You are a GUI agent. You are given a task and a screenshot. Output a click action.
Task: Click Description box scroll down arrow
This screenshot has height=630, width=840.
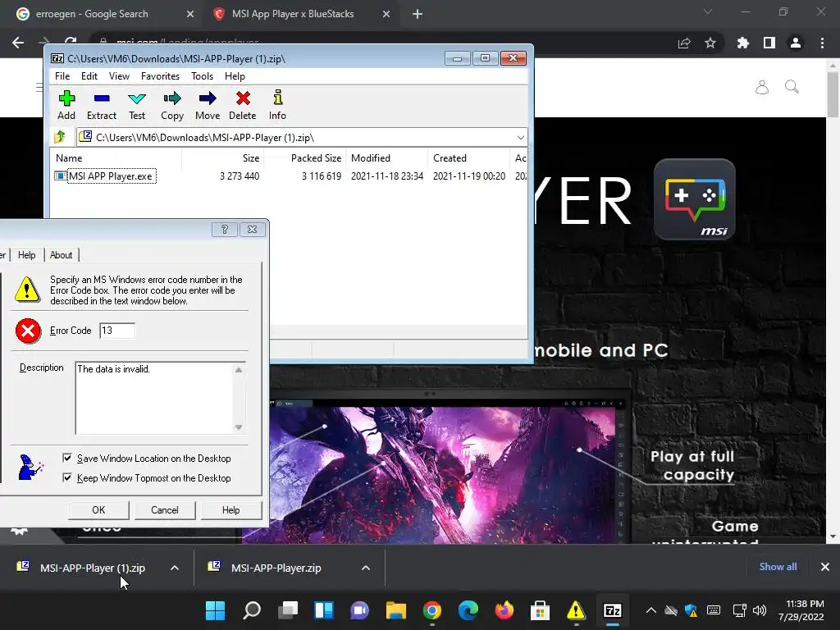[x=239, y=427]
